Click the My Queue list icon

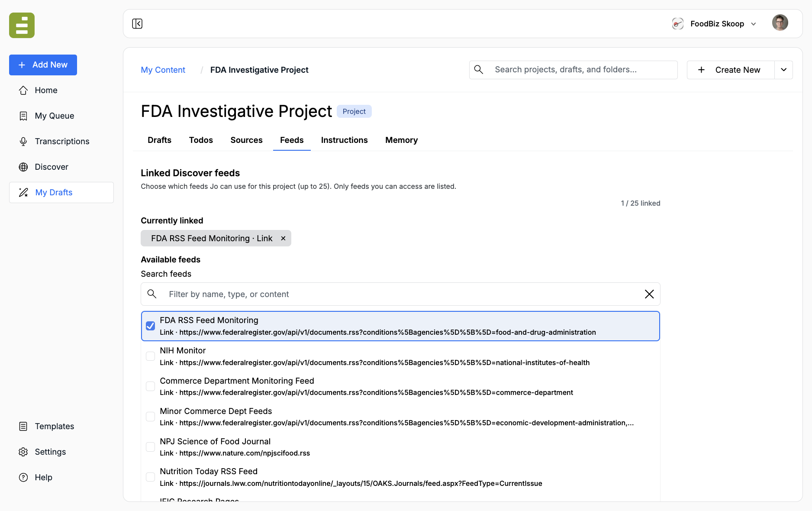click(x=23, y=116)
